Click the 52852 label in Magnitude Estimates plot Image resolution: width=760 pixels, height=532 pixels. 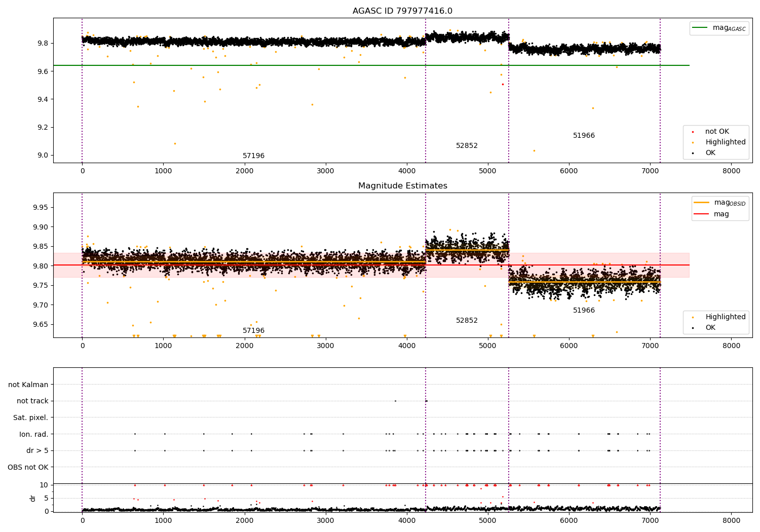coord(467,321)
